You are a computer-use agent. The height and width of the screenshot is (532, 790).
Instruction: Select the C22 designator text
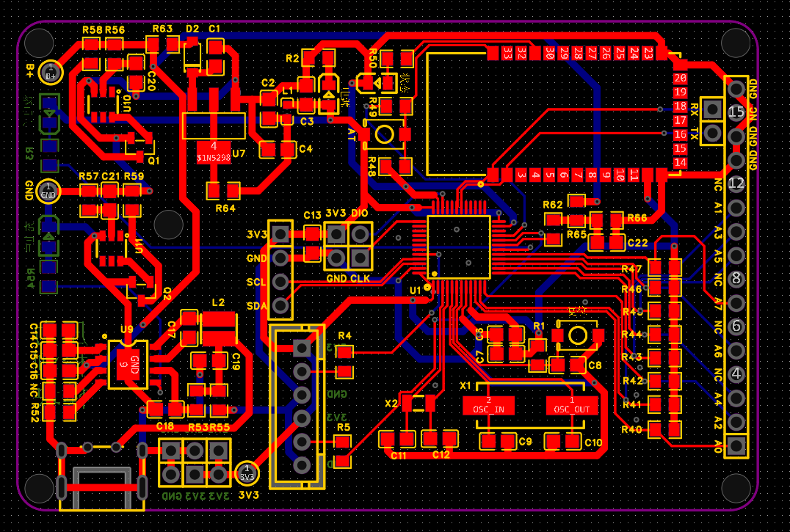pyautogui.click(x=637, y=243)
